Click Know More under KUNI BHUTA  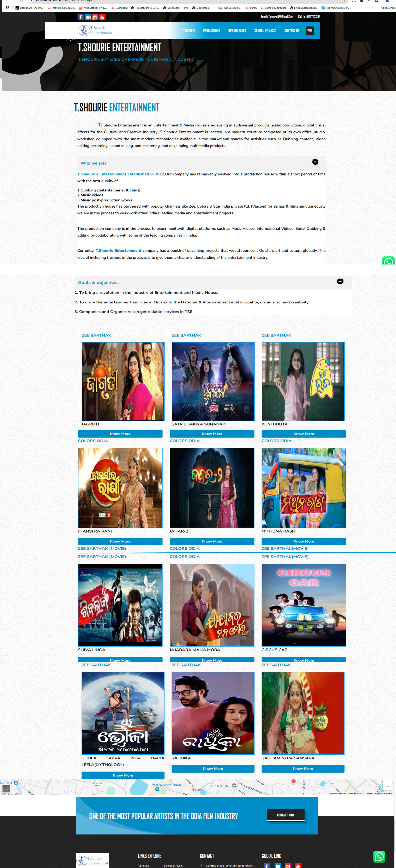(304, 434)
